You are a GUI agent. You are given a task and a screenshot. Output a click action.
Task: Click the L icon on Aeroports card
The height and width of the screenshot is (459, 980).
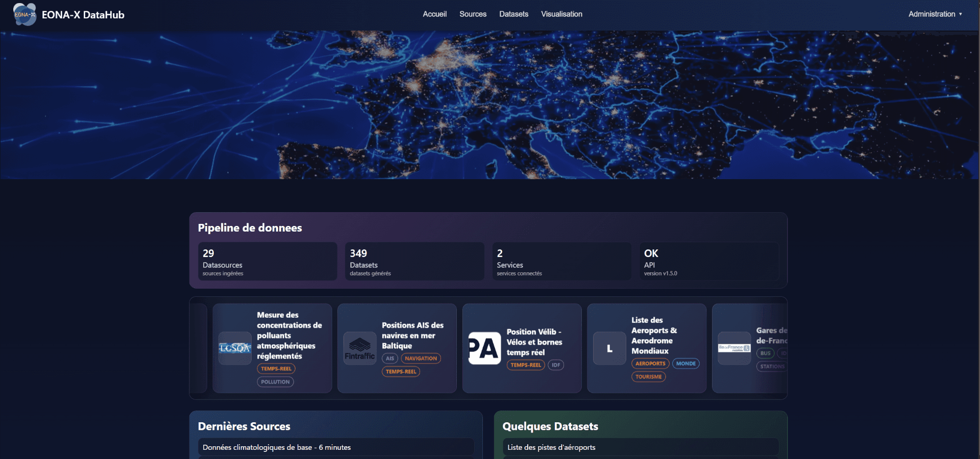[x=608, y=348]
